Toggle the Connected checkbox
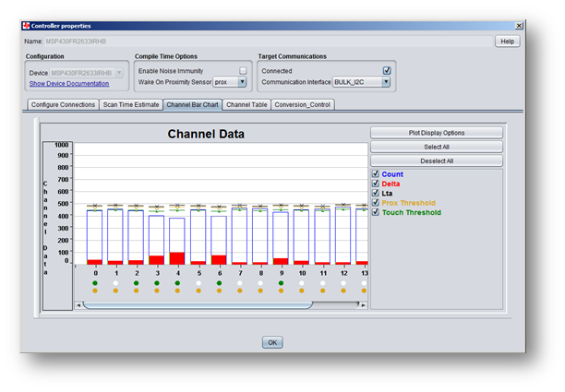This screenshot has height=392, width=565. pyautogui.click(x=387, y=70)
